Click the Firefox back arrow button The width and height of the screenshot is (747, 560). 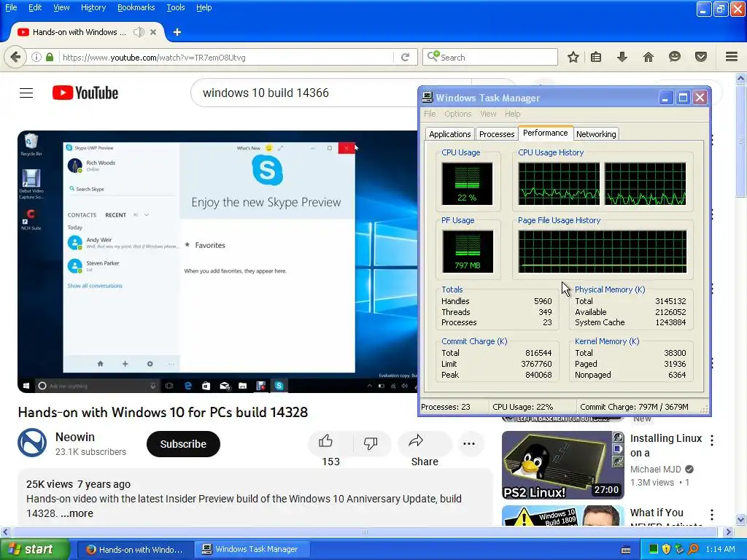coord(15,57)
